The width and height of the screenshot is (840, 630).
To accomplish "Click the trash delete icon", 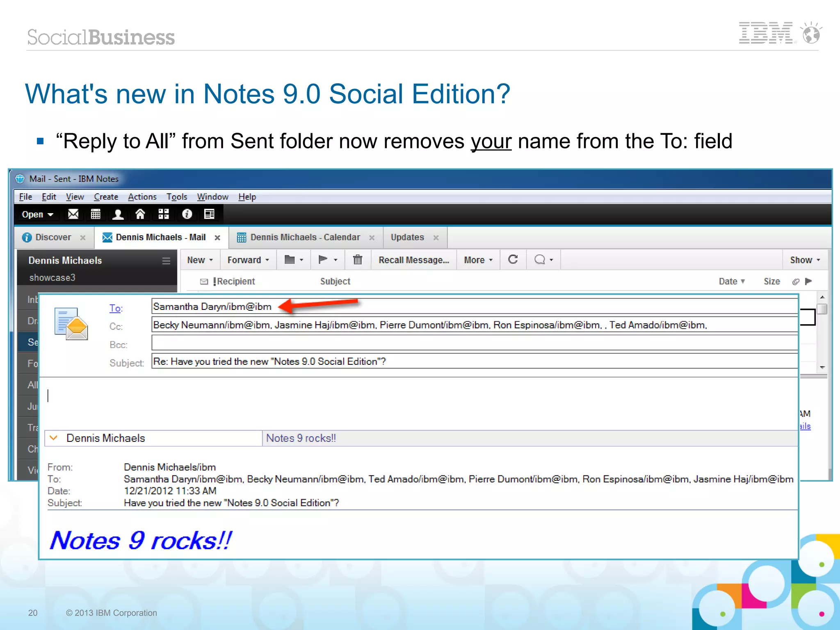I will click(x=358, y=259).
